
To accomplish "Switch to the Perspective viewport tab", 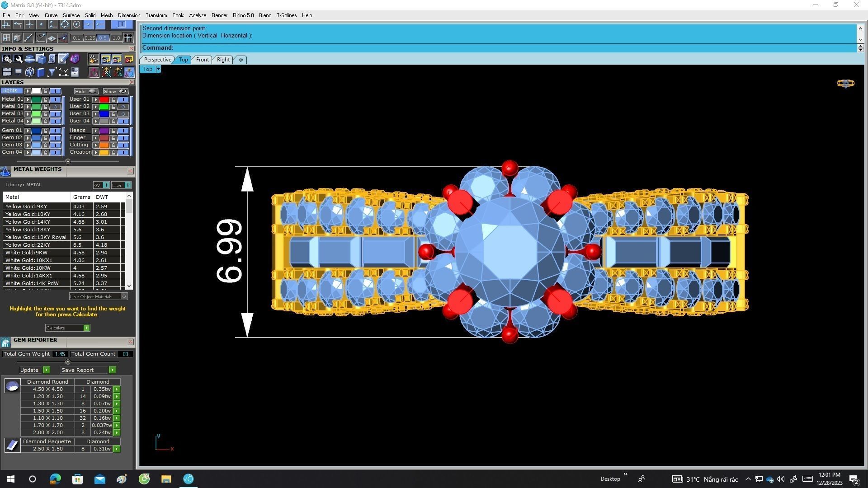I will point(157,60).
